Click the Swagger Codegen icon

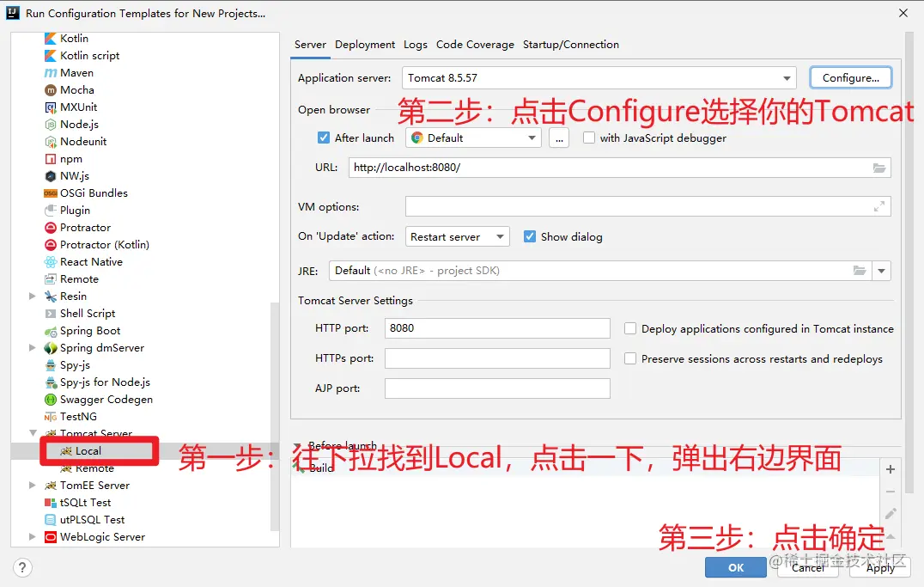[x=51, y=400]
